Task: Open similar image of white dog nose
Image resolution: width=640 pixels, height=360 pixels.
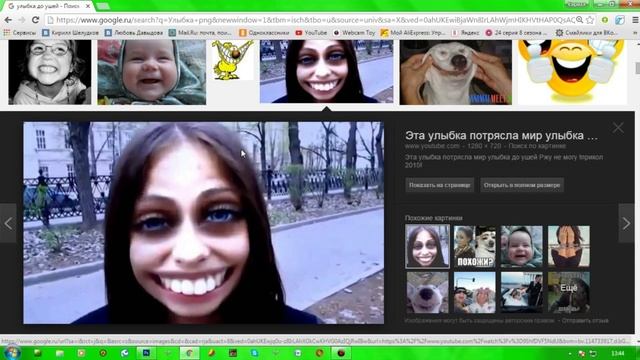Action: [427, 292]
